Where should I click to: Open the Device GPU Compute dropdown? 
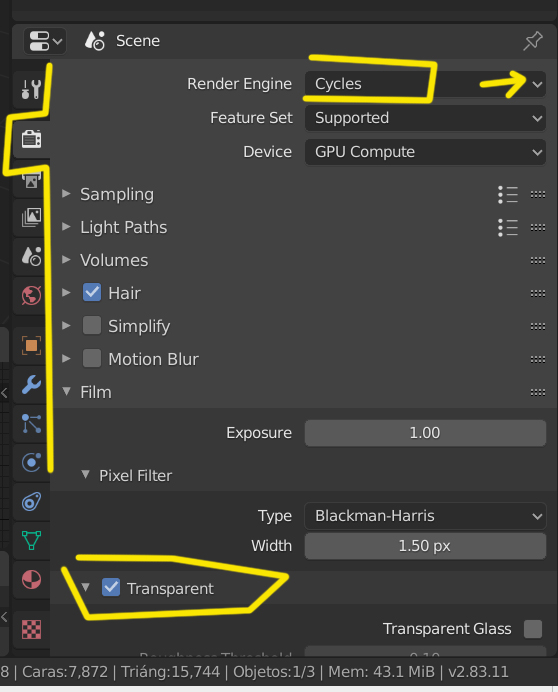pos(425,152)
